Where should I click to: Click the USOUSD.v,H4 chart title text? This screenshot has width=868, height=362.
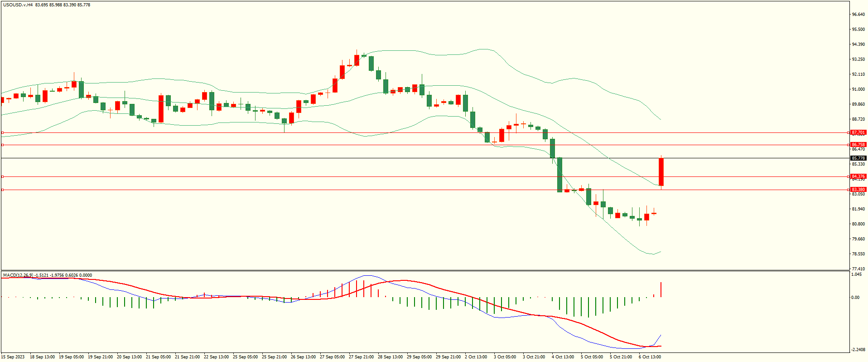(18, 5)
